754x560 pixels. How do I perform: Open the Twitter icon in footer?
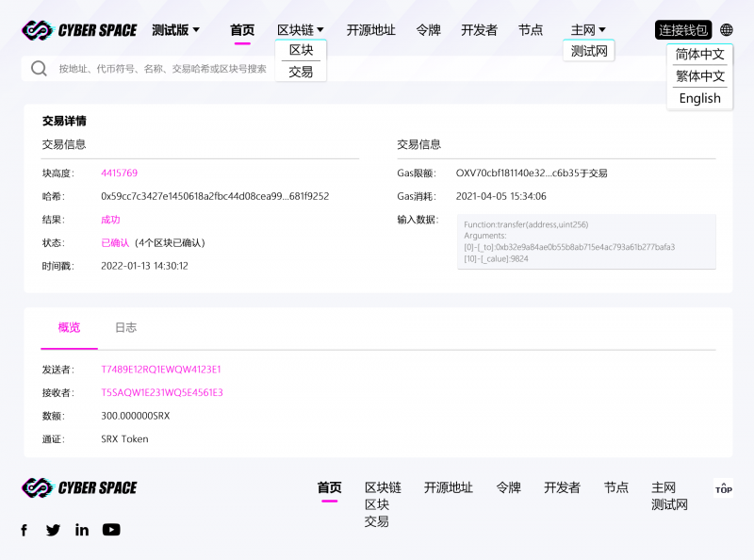point(53,530)
